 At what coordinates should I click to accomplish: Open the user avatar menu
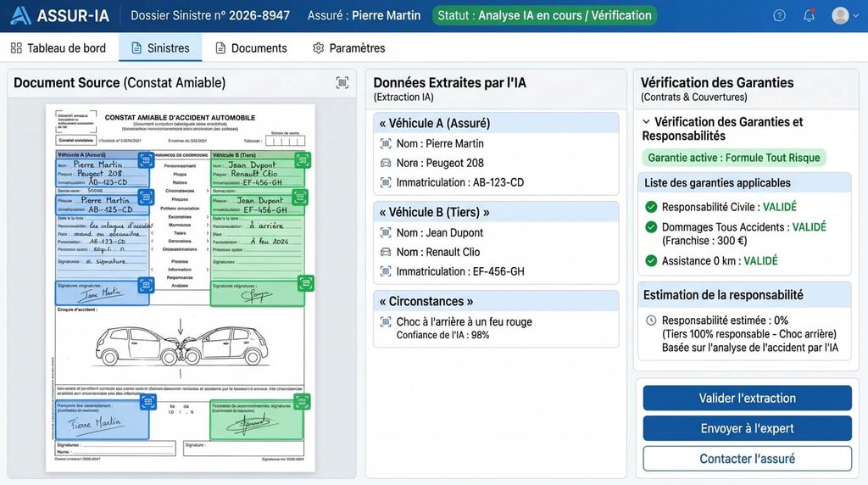(845, 15)
